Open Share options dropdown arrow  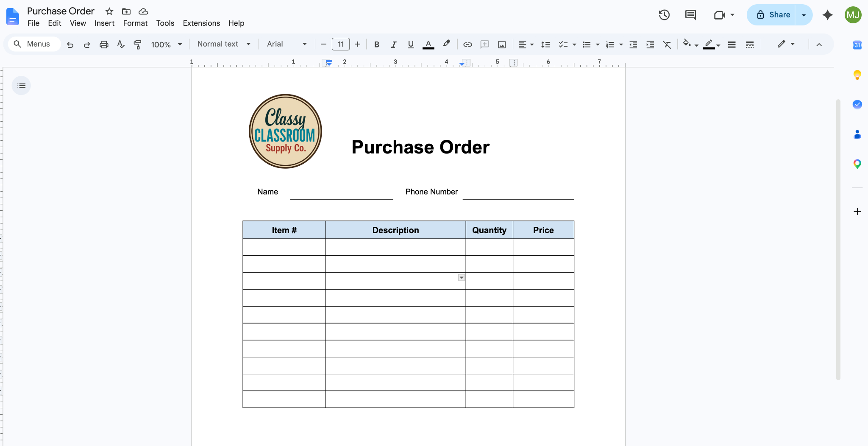pyautogui.click(x=804, y=15)
